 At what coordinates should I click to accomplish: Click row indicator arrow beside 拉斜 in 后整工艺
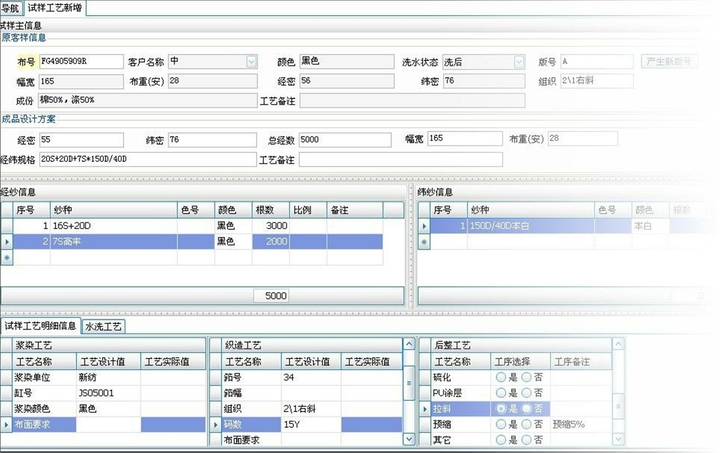(423, 409)
